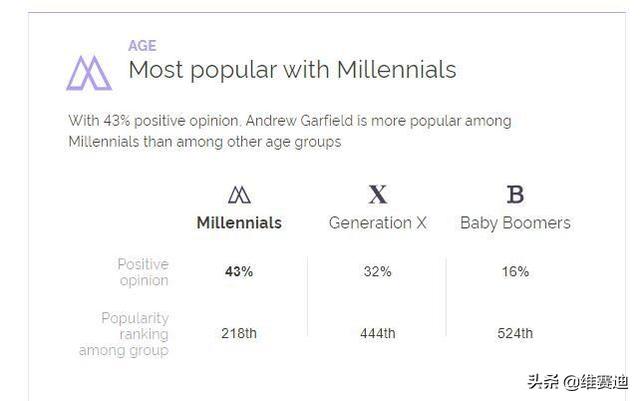Click the Generation X letter X icon
The image size is (640, 401).
(378, 194)
